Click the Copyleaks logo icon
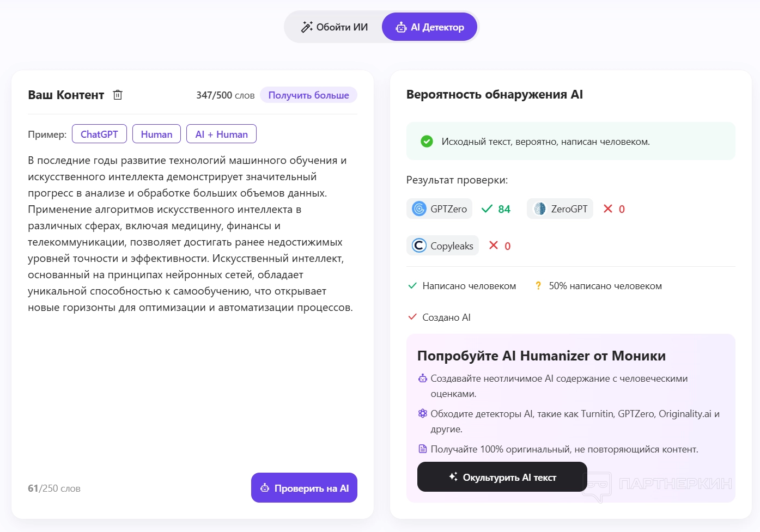 coord(419,246)
